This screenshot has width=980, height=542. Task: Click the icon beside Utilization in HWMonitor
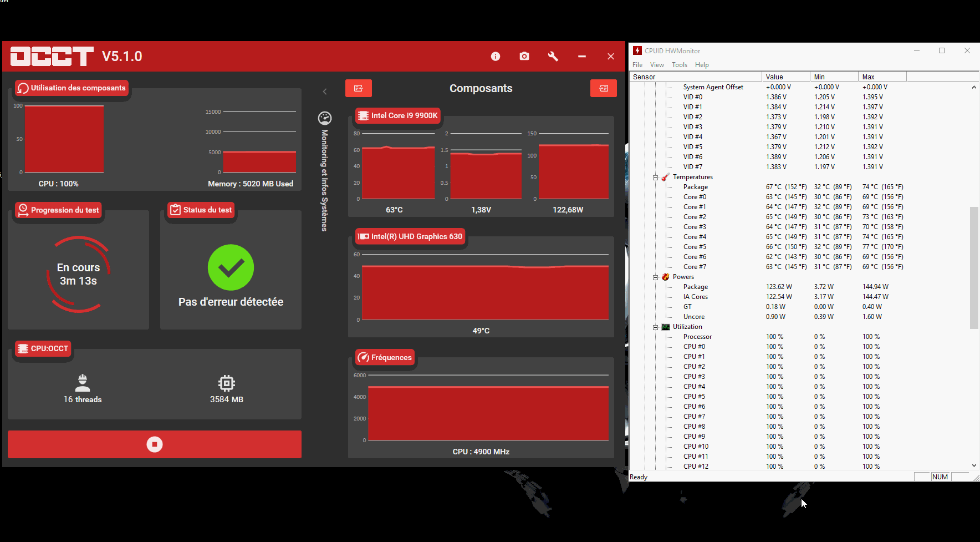coord(666,327)
